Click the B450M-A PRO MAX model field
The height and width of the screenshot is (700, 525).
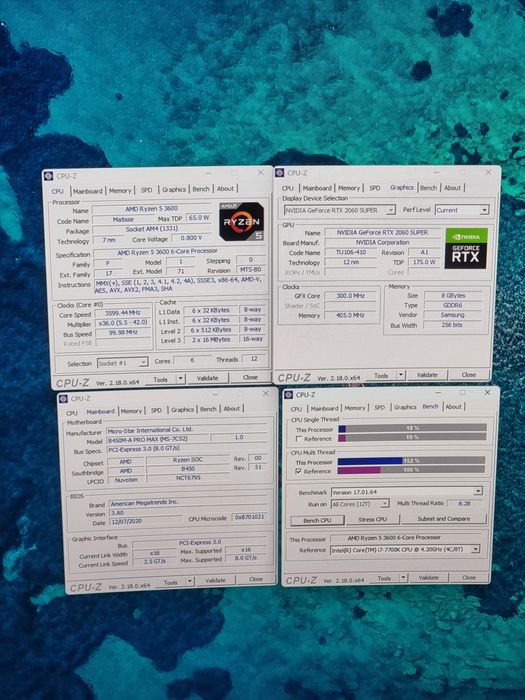click(x=158, y=439)
